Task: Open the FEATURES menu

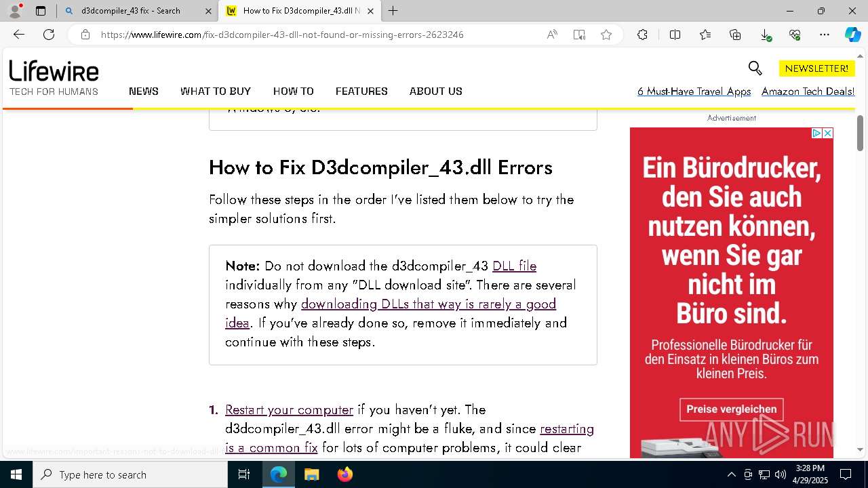Action: pyautogui.click(x=361, y=91)
